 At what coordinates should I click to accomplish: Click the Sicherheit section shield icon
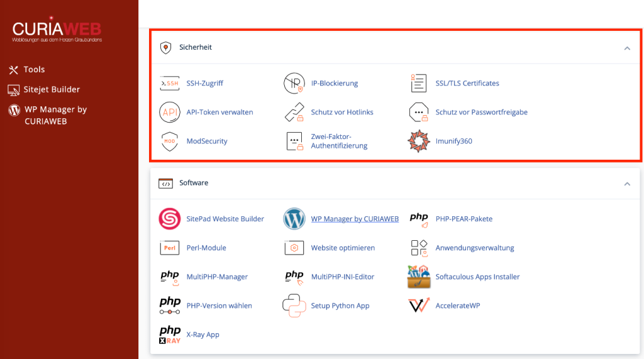(165, 48)
